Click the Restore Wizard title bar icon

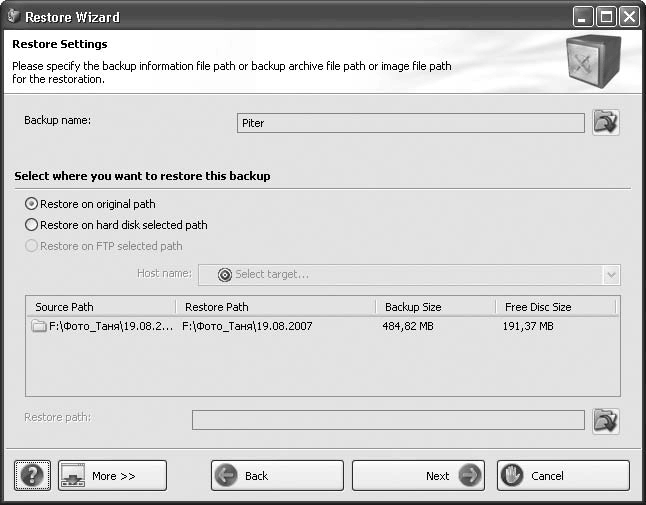click(x=13, y=17)
